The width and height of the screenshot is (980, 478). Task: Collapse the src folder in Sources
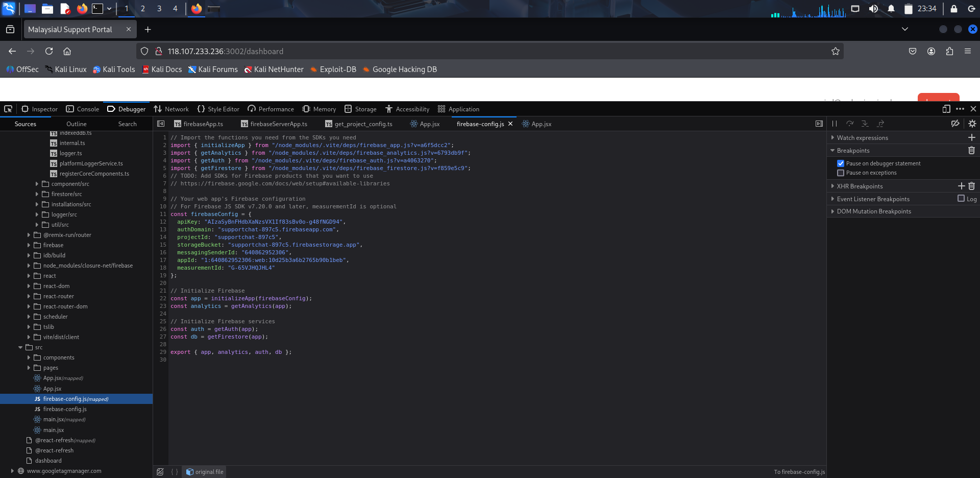pyautogui.click(x=20, y=347)
